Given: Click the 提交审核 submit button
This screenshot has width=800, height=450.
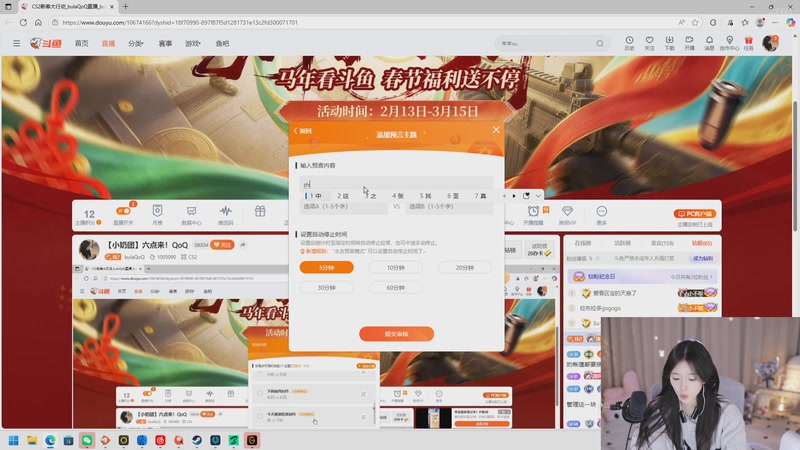Looking at the screenshot, I should (396, 334).
